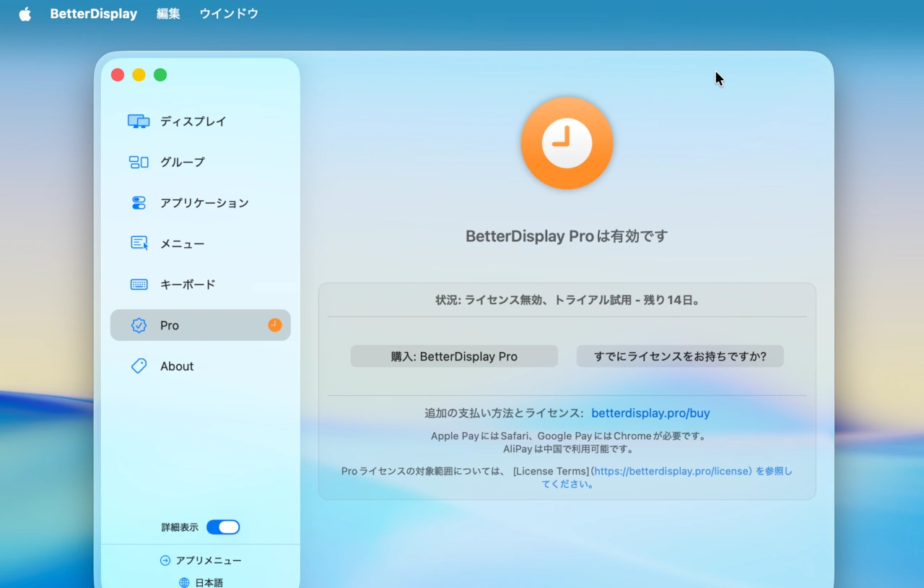Screen dimensions: 924x588
Task: Click the Pro badge checkmark icon
Action: [x=139, y=325]
